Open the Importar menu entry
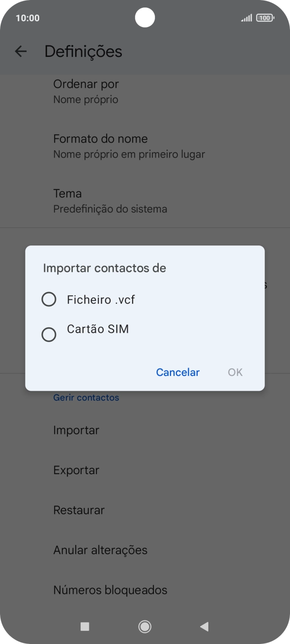The width and height of the screenshot is (290, 644). point(76,430)
